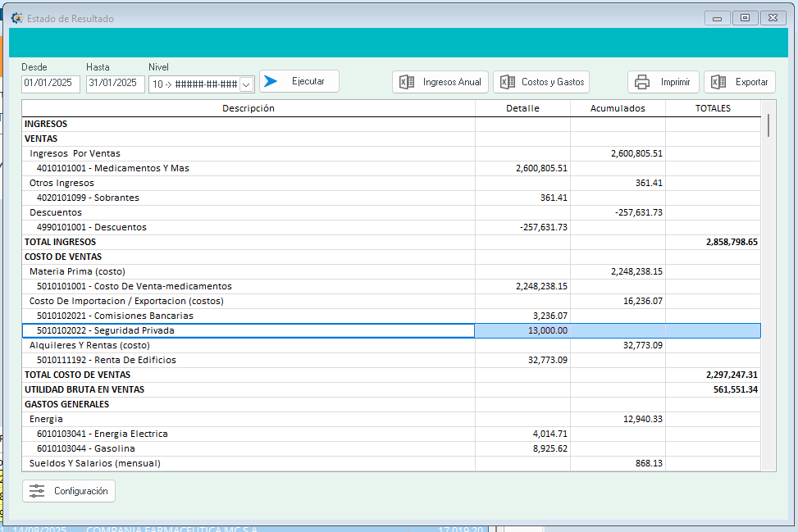Click the Excel icon on Exportar
Viewport: 798px width, 532px height.
pos(718,82)
